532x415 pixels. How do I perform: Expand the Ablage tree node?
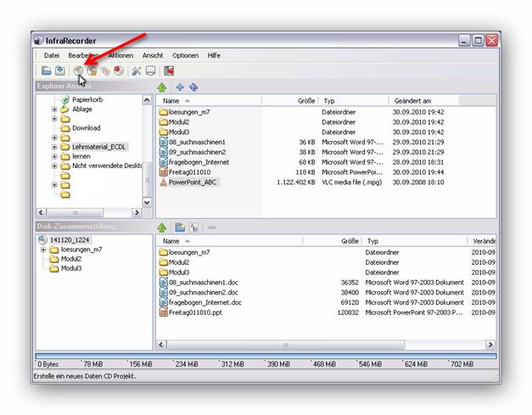click(54, 109)
